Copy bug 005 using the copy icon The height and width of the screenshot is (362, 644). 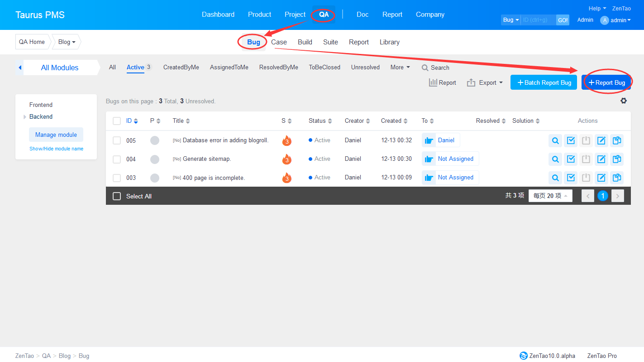[616, 140]
